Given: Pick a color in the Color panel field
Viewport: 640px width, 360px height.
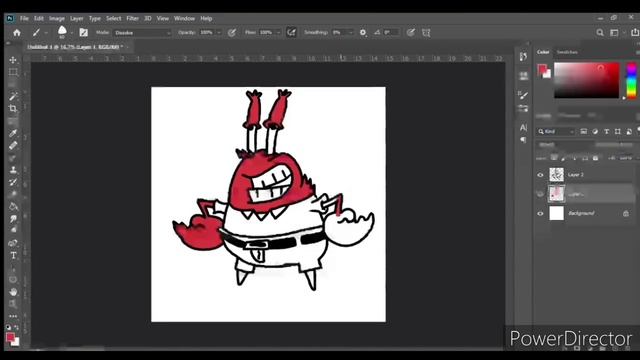Looking at the screenshot, I should (x=587, y=80).
